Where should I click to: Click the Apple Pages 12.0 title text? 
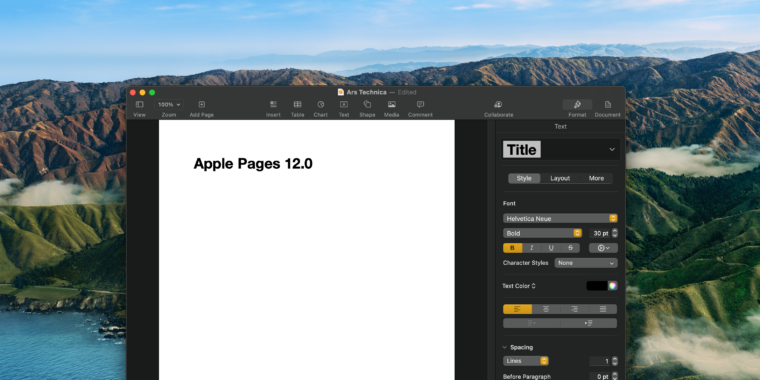(253, 164)
